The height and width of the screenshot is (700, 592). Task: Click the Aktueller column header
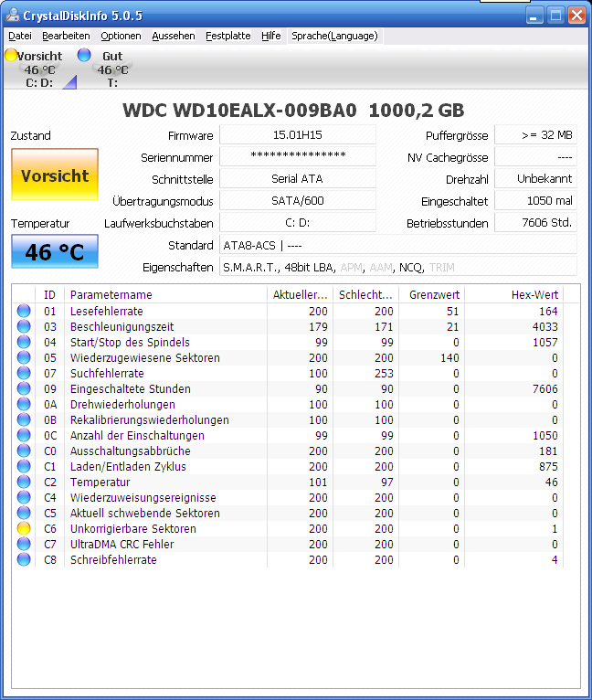pos(300,294)
